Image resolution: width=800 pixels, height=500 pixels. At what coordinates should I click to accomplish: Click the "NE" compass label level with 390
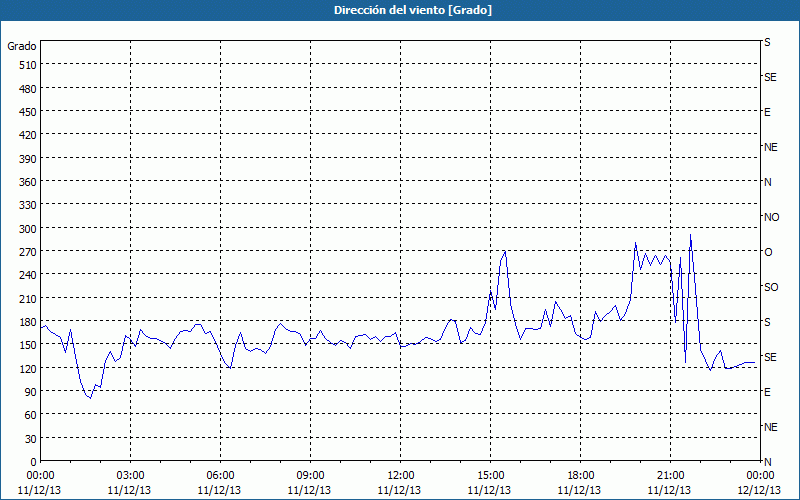pyautogui.click(x=770, y=147)
